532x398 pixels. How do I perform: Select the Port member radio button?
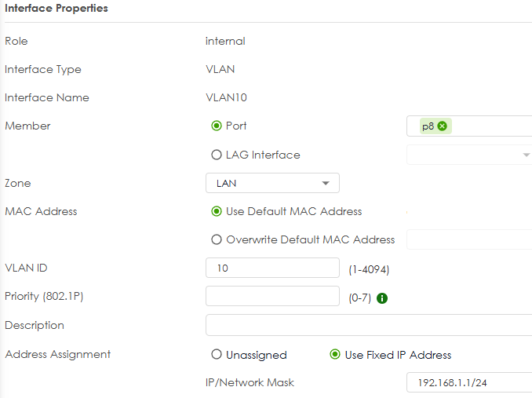pyautogui.click(x=217, y=126)
